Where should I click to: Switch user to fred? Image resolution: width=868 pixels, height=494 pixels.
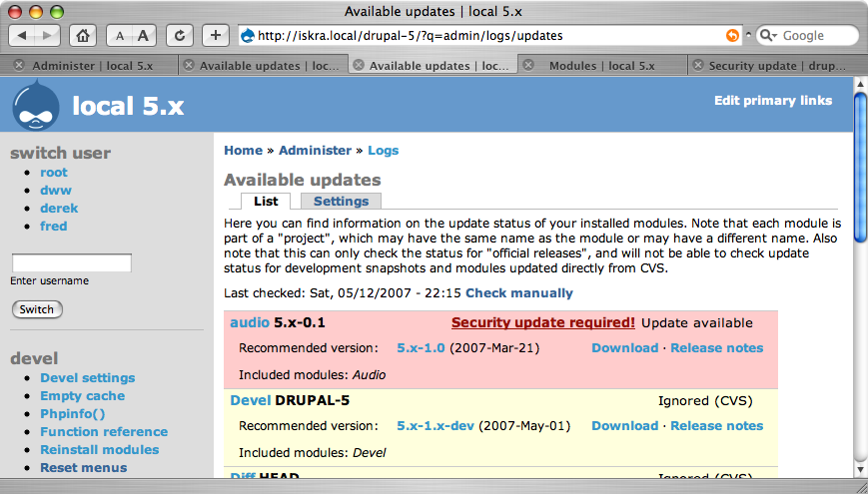click(54, 227)
